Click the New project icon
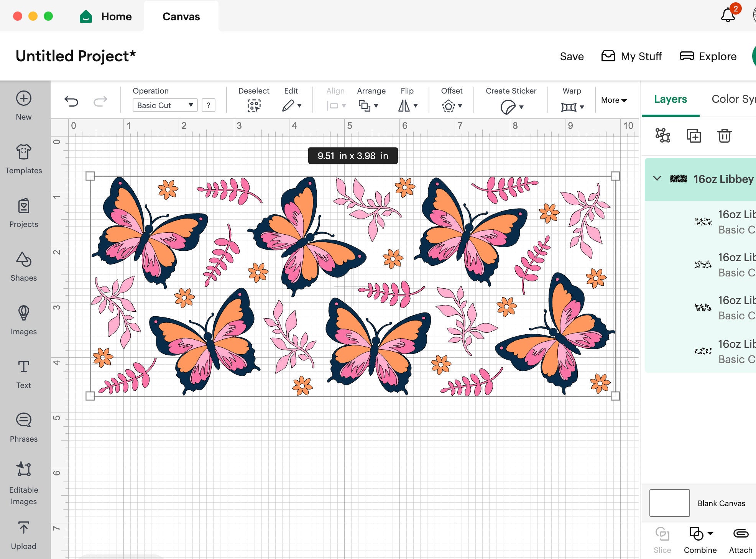756x559 pixels. click(x=24, y=99)
